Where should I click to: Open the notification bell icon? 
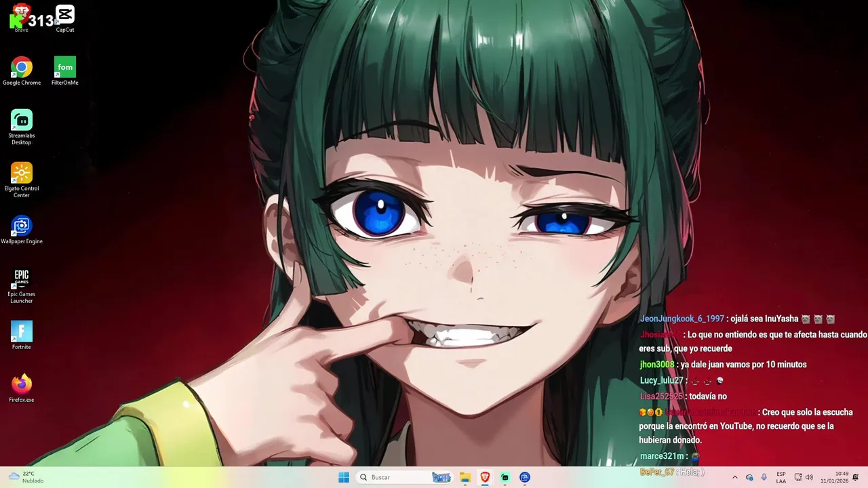coord(856,477)
